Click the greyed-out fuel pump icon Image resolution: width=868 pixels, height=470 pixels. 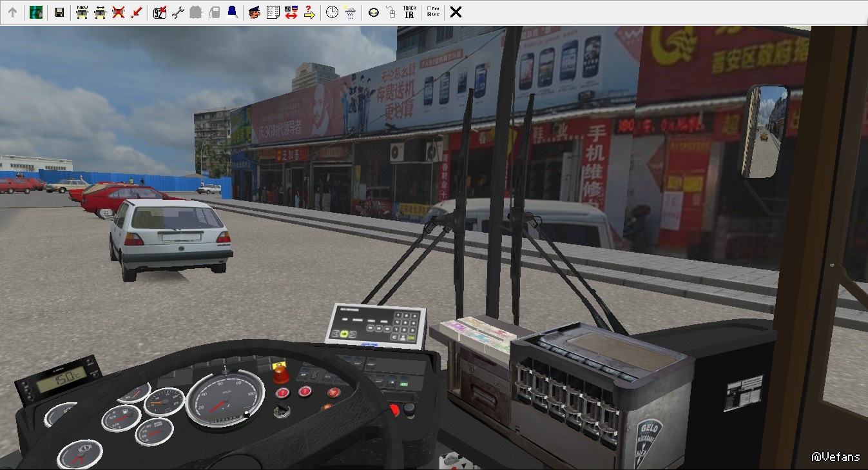[214, 12]
